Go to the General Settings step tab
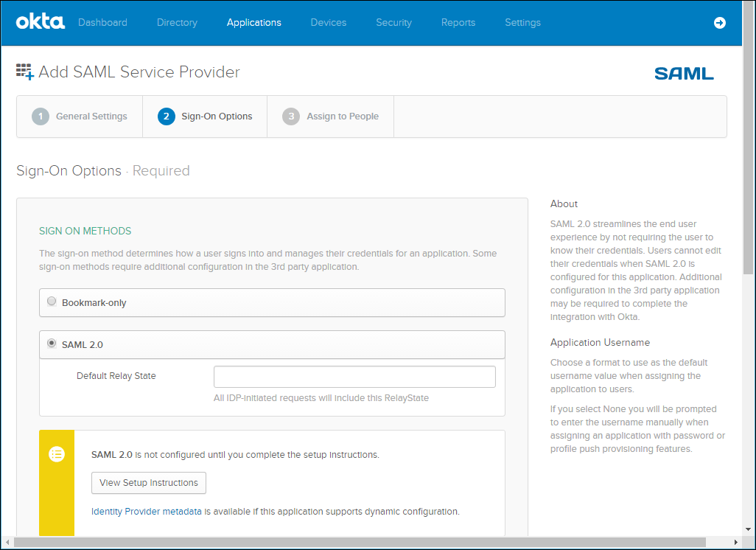 coord(80,116)
